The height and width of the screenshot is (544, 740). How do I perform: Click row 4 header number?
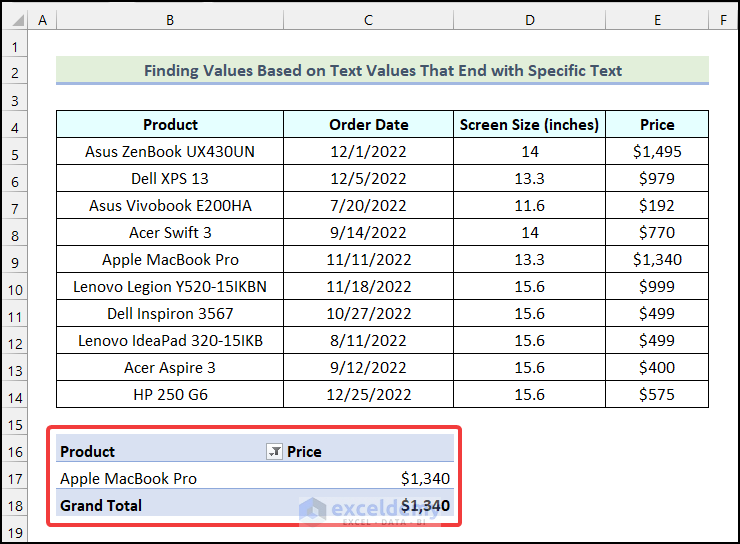[14, 125]
